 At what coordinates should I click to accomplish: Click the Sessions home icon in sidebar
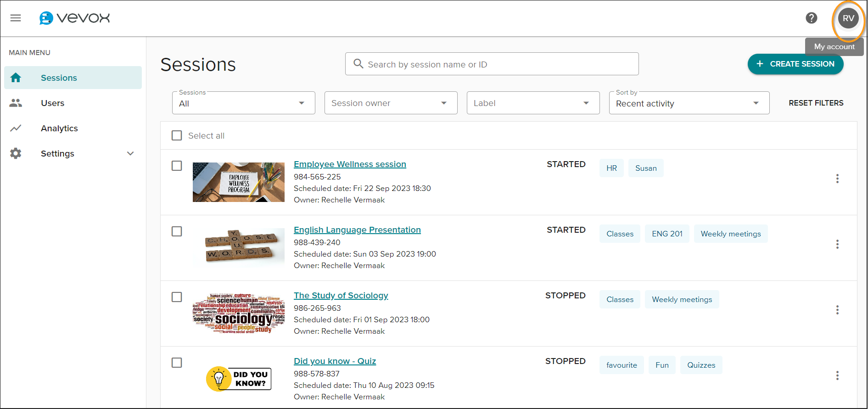[16, 78]
